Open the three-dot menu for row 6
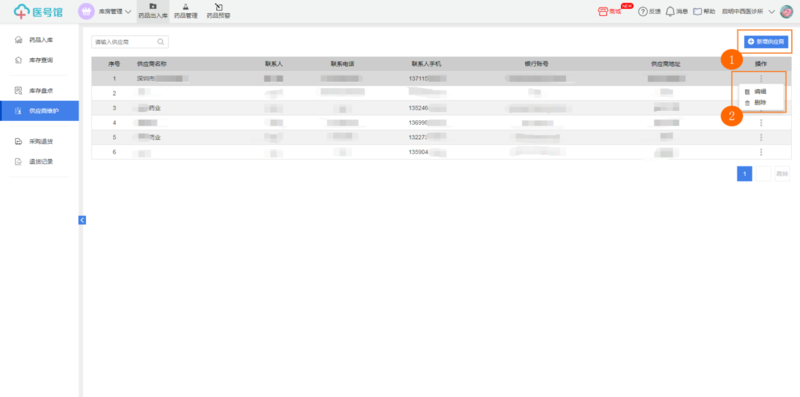 pyautogui.click(x=761, y=152)
